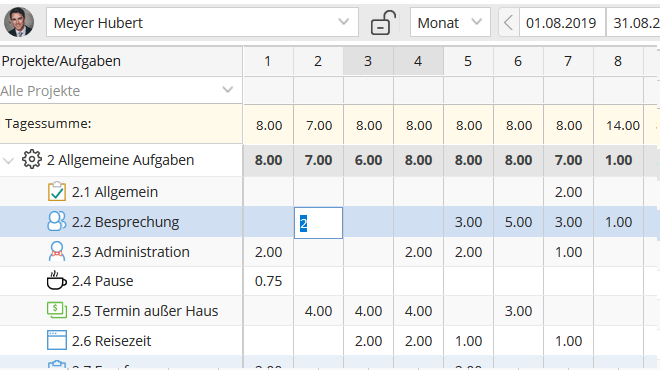
Task: Click day 3 column header
Action: tap(368, 61)
